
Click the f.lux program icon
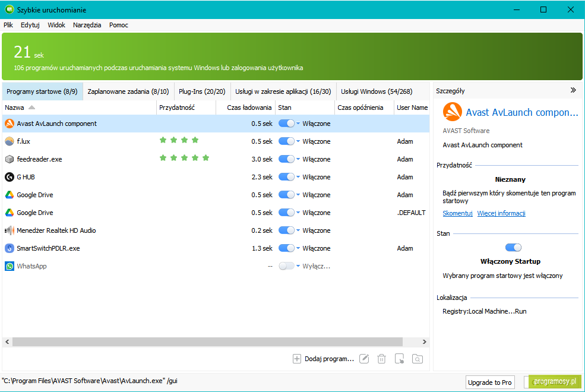[10, 141]
